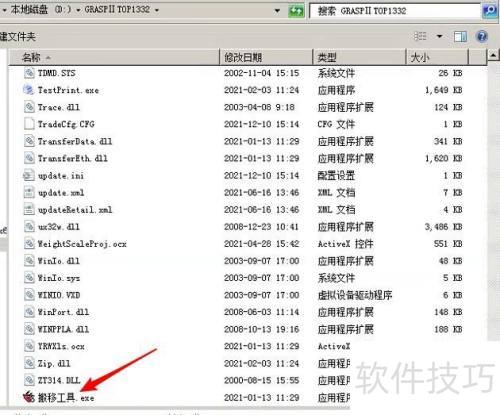Click the type 虚拟设备驱动程序
This screenshot has height=415, width=500.
pos(355,295)
